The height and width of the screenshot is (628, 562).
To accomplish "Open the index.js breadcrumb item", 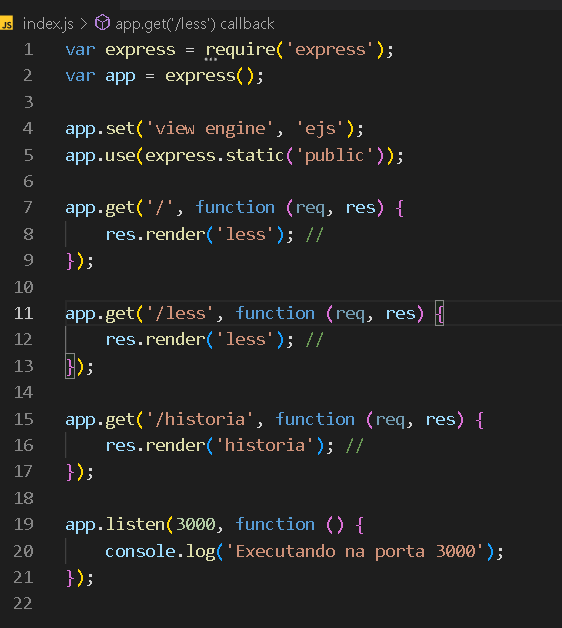I will click(x=48, y=24).
